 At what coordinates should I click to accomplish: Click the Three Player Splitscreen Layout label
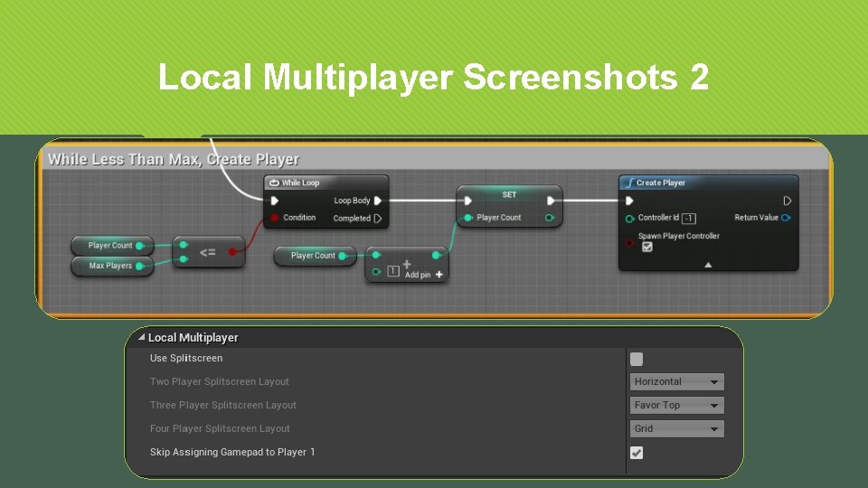coord(223,405)
